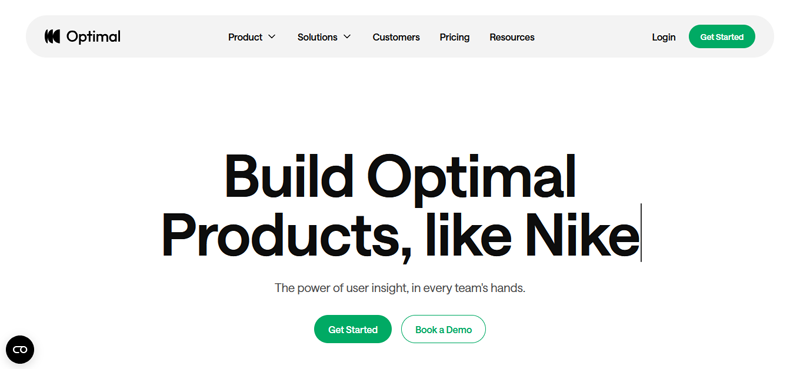Image resolution: width=800 pixels, height=369 pixels.
Task: Open the Product menu item
Action: [245, 37]
